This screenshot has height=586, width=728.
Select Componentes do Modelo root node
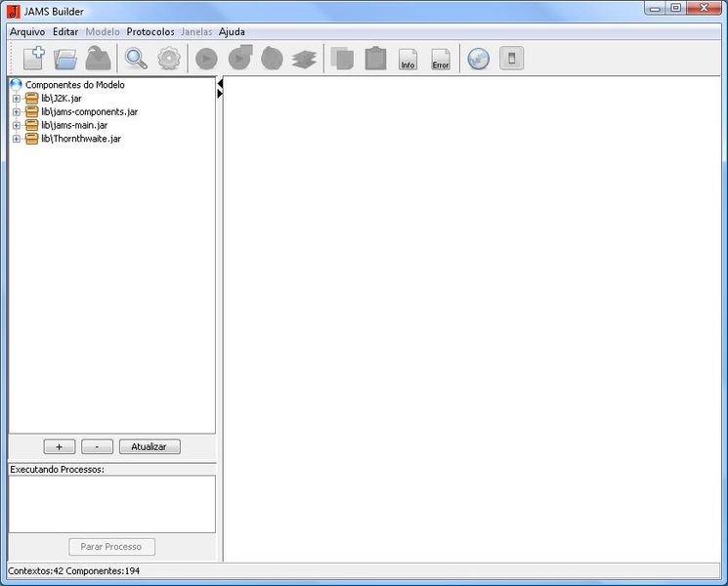[x=74, y=85]
